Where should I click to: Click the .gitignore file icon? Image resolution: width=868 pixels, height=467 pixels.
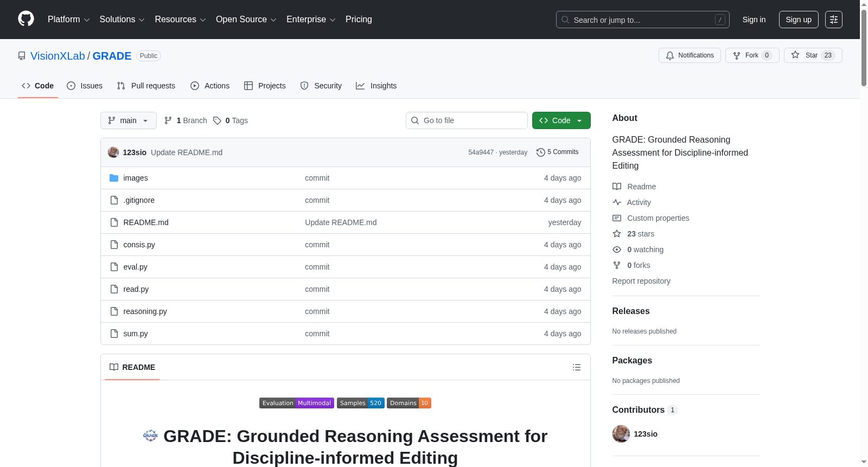[x=114, y=200]
